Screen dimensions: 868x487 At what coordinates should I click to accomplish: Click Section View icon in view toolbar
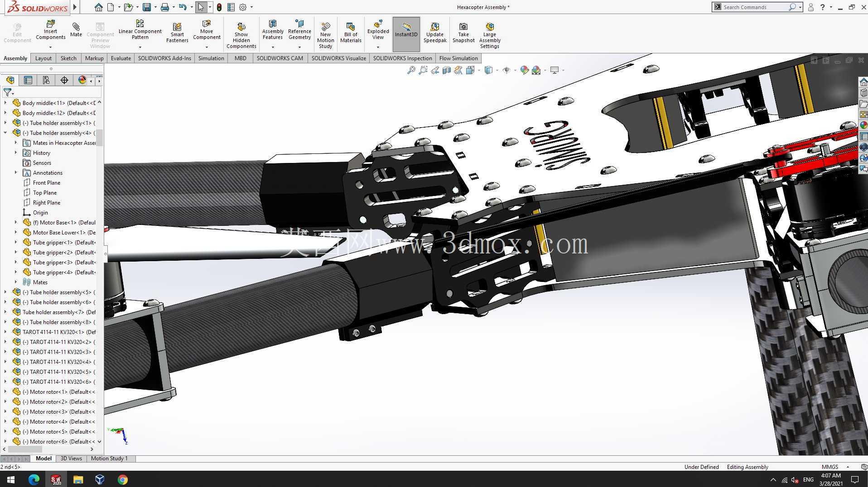(447, 70)
